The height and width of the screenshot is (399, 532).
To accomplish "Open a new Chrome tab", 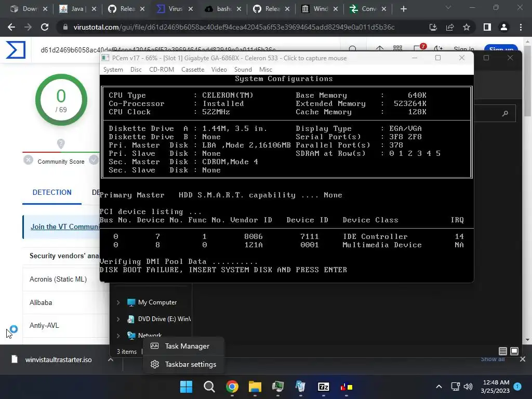I will [403, 9].
